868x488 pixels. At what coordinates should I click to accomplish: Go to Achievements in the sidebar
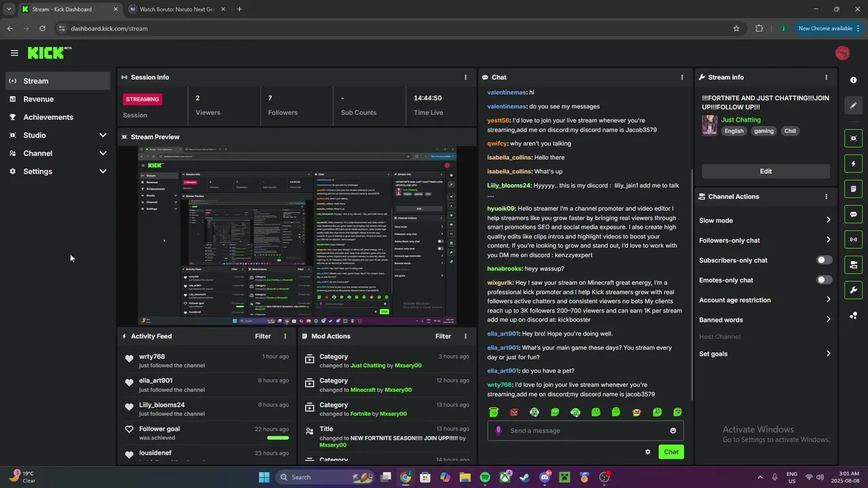(58, 117)
